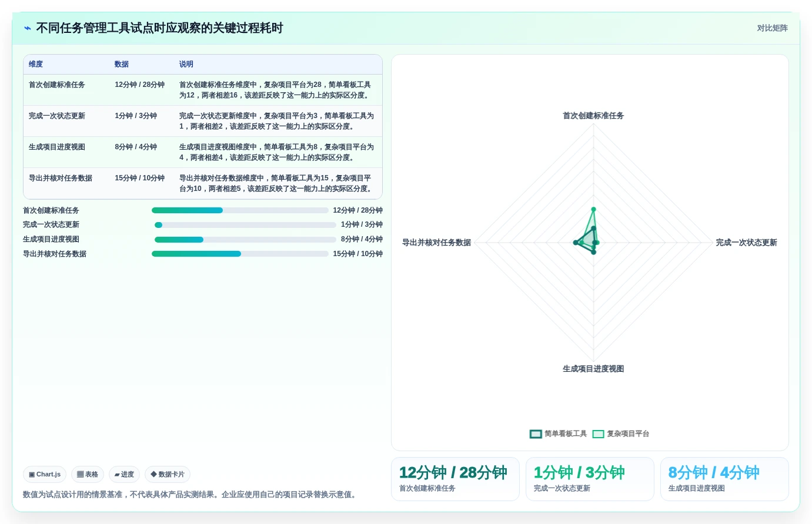Click radar axis label 导出并核对任务数据

436,243
